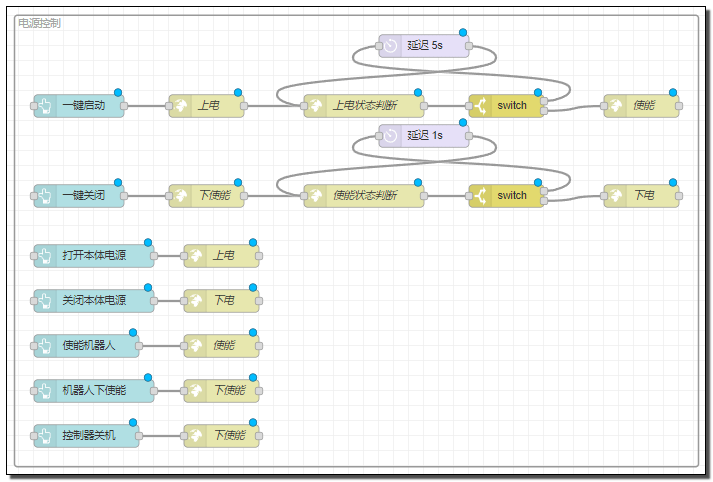This screenshot has width=713, height=482.
Task: Click the hand icon on 控制器关机 node
Action: tap(45, 436)
